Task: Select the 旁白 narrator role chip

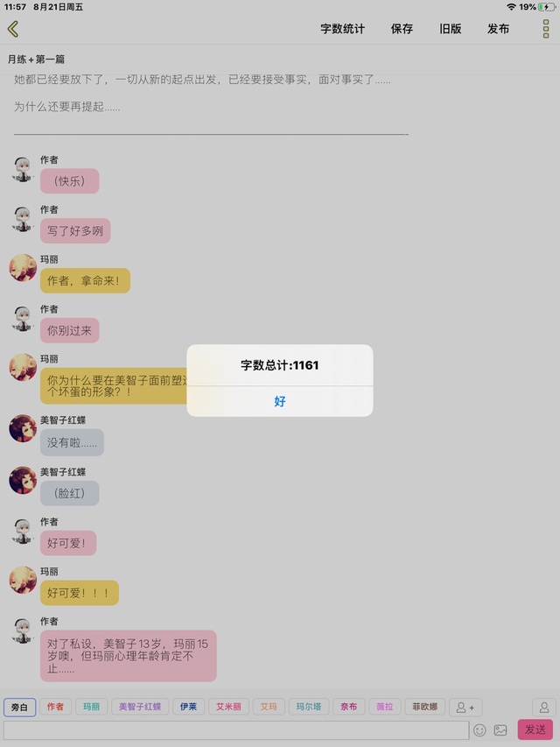Action: pos(19,708)
